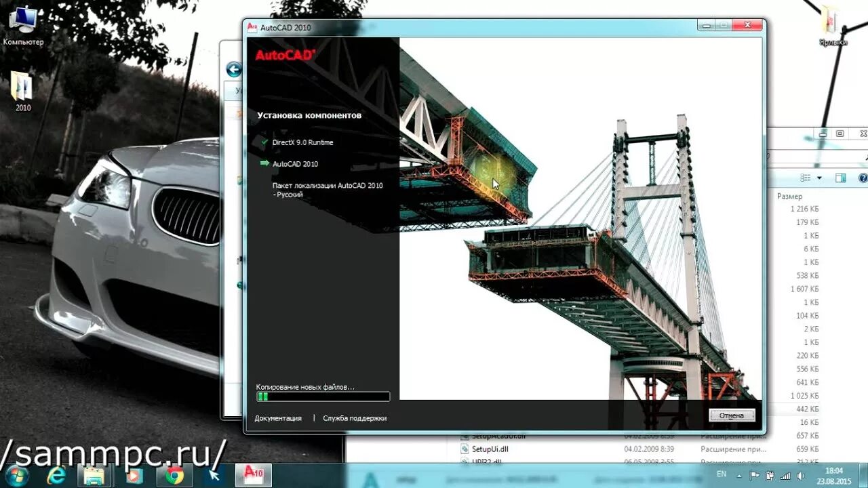
Task: Sort by the Размер column header
Action: pyautogui.click(x=789, y=196)
